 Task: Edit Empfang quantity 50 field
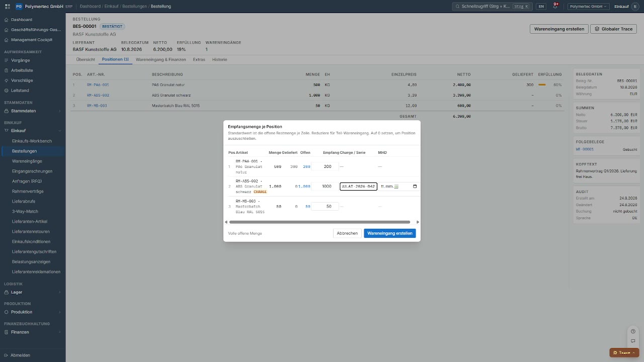pos(325,207)
